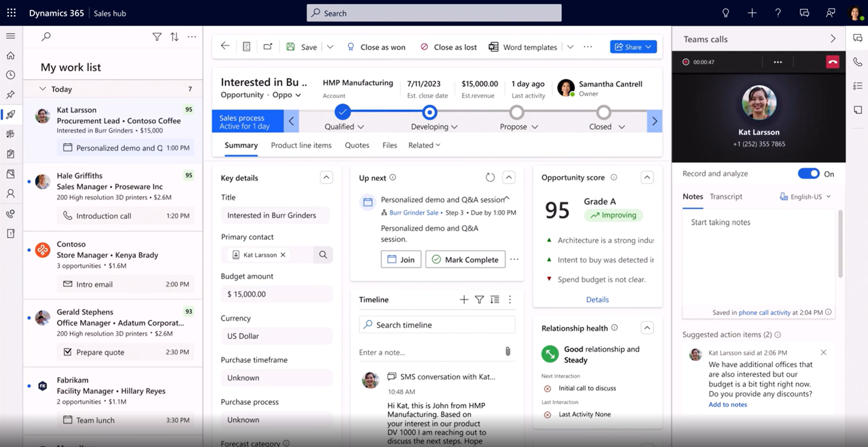Screen dimensions: 868x447
Task: Open the Related tab menu
Action: point(424,145)
